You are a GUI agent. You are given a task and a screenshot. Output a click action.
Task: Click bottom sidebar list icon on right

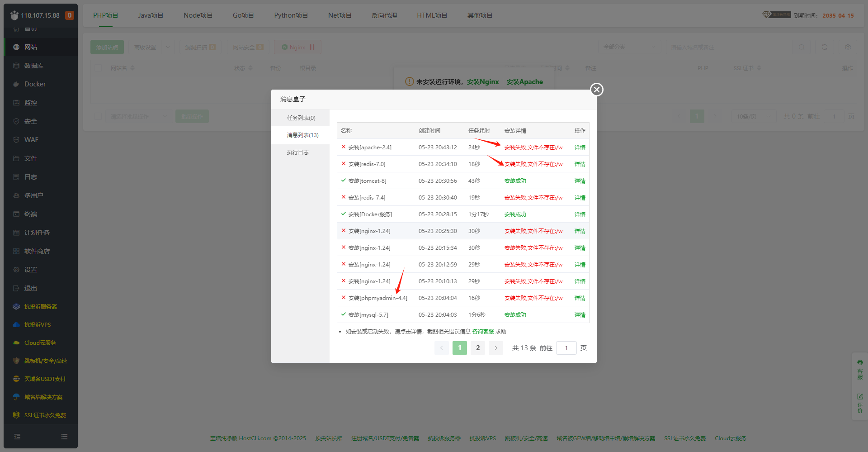tap(64, 437)
